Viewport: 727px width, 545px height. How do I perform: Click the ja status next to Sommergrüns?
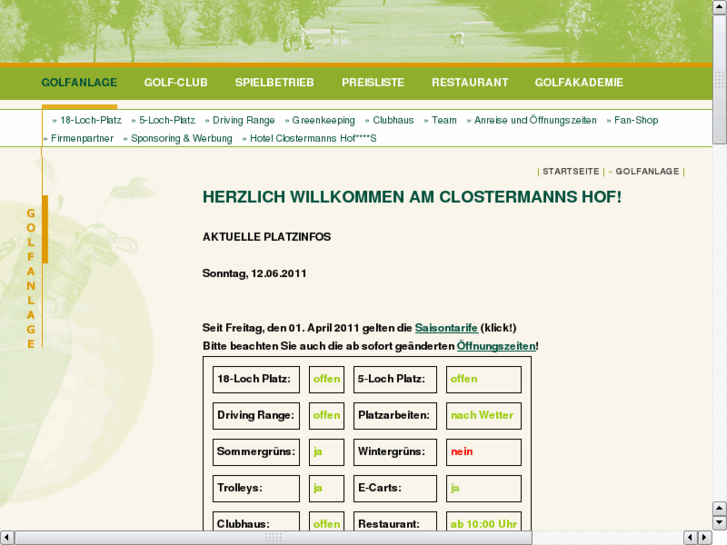point(326,452)
